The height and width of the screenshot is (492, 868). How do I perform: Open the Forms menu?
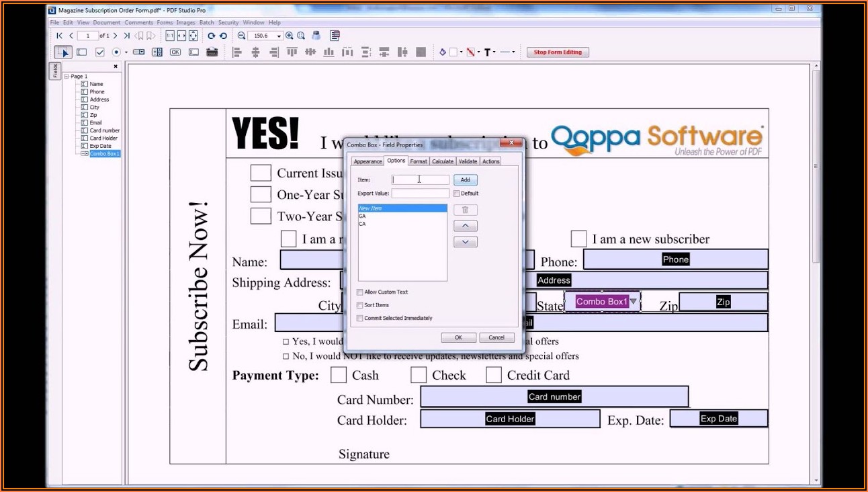tap(165, 22)
